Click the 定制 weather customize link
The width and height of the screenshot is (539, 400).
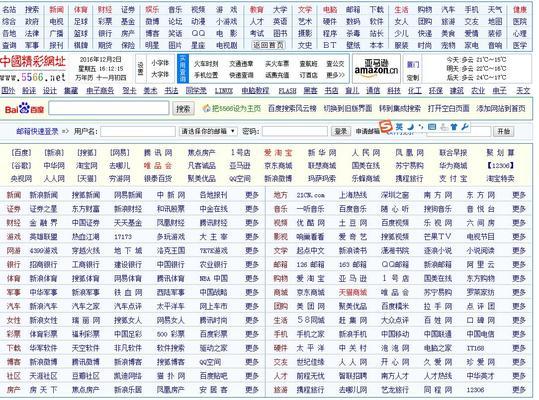click(x=412, y=78)
